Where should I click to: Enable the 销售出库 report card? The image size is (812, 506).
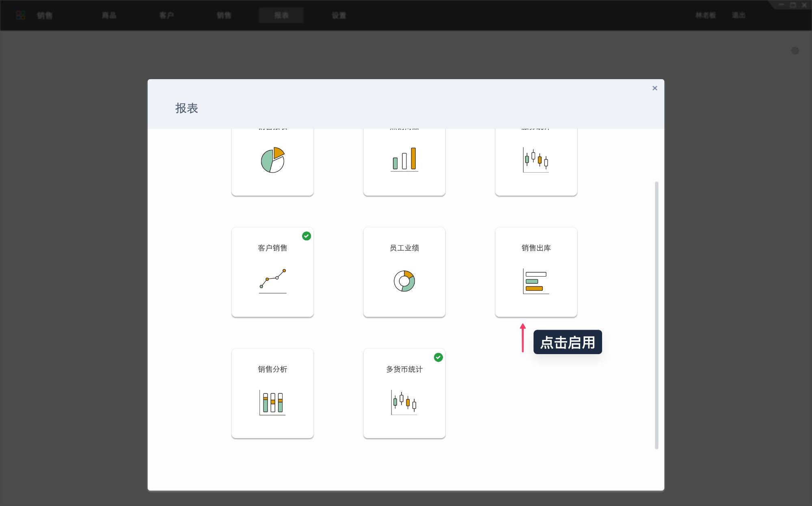pyautogui.click(x=536, y=272)
